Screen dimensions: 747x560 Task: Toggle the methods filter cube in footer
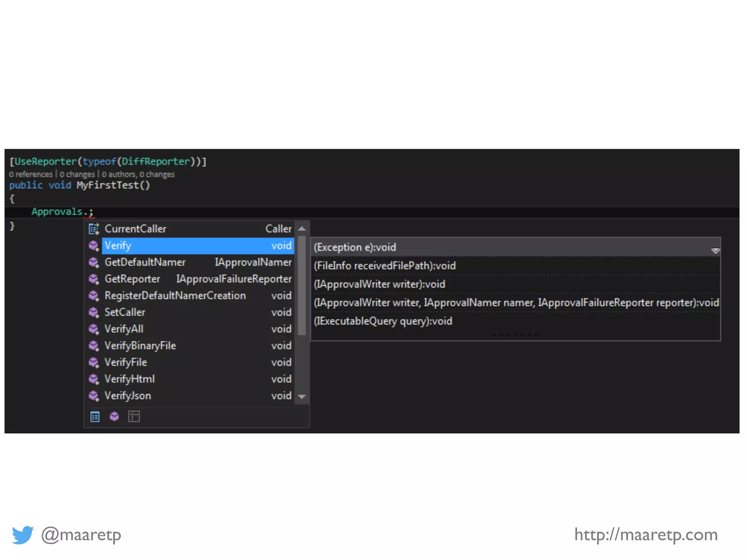[114, 416]
